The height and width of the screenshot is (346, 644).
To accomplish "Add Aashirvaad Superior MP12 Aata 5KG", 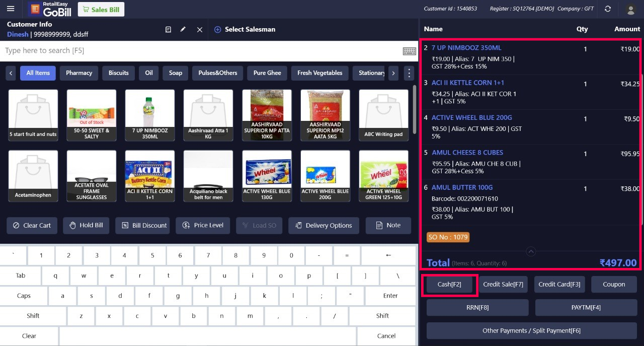I will coord(325,115).
